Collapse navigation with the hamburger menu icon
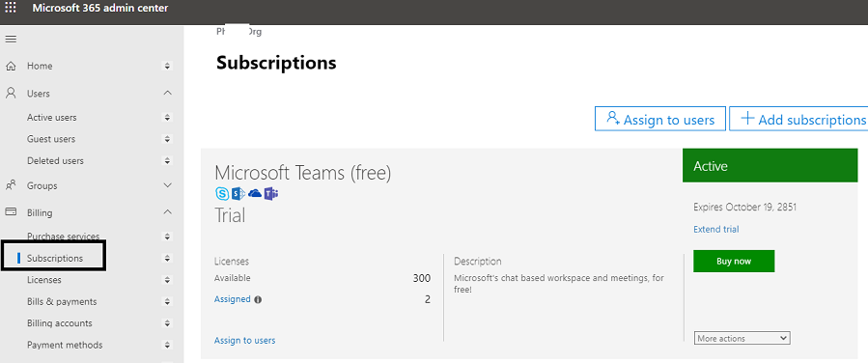This screenshot has height=363, width=868. (11, 39)
